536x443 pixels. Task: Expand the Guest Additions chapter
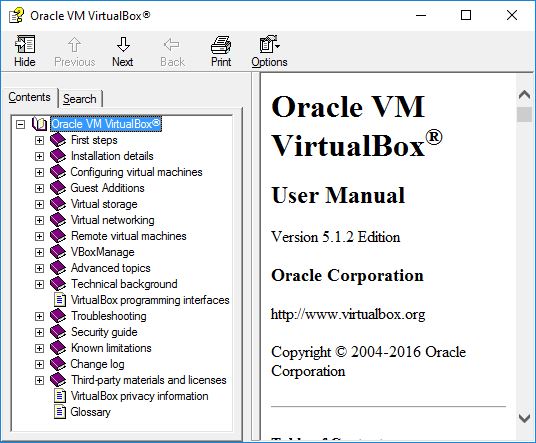(39, 188)
